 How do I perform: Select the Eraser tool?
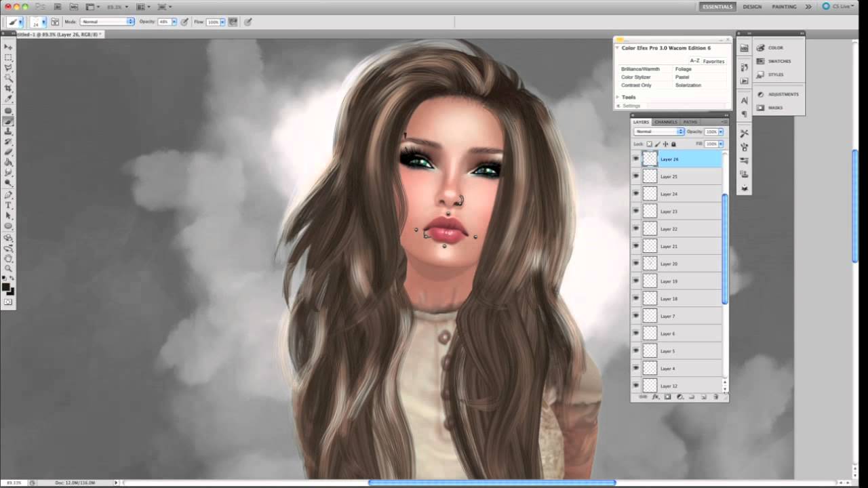click(x=8, y=152)
